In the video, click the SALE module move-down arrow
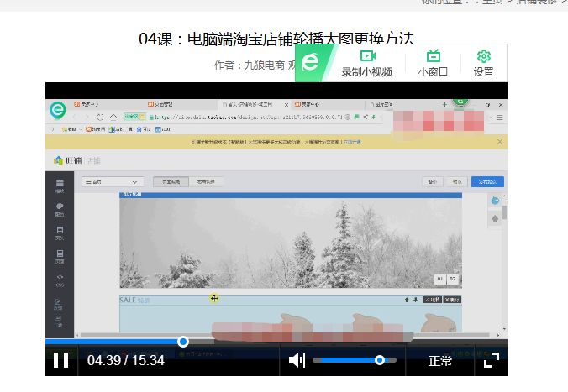The width and height of the screenshot is (568, 392). coord(415,300)
